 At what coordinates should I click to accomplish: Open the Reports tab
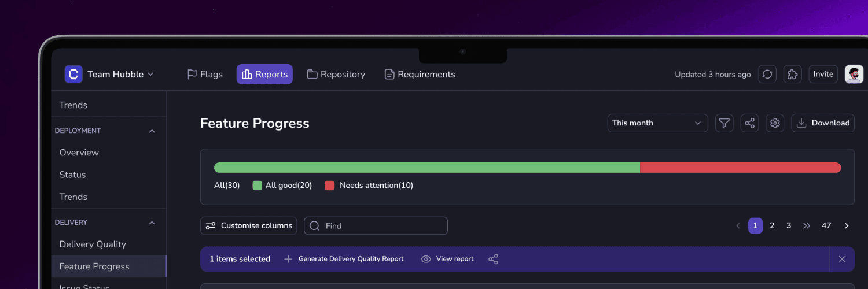(x=264, y=74)
